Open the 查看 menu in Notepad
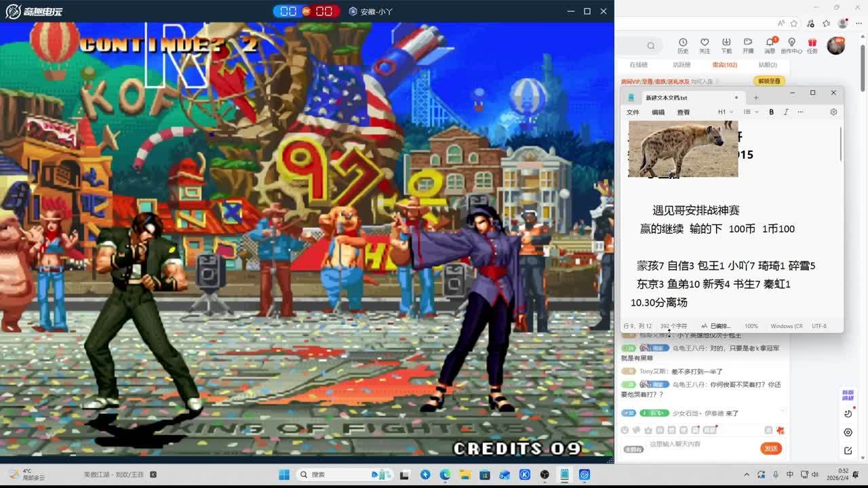 pyautogui.click(x=683, y=113)
